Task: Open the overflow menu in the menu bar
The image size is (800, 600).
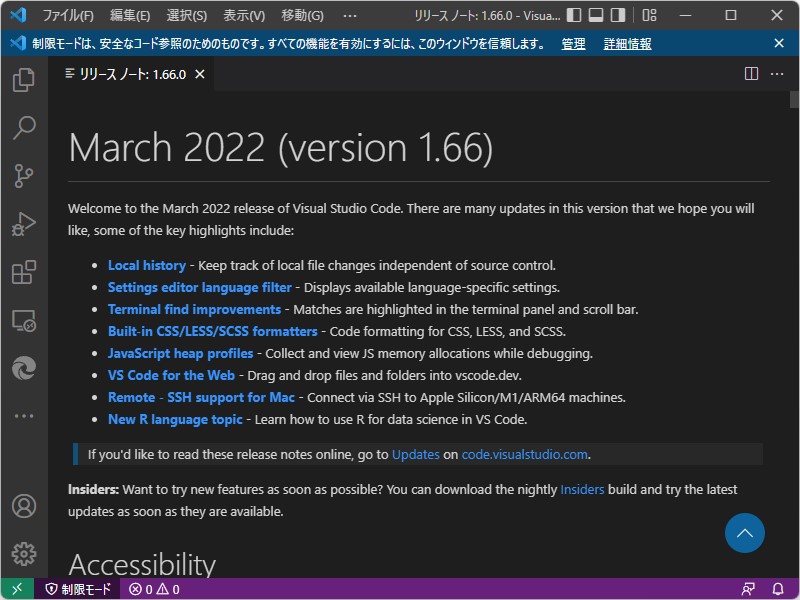Action: click(349, 15)
